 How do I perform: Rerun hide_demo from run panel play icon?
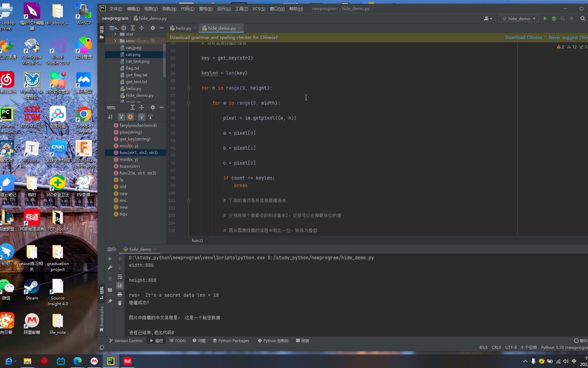coord(110,259)
